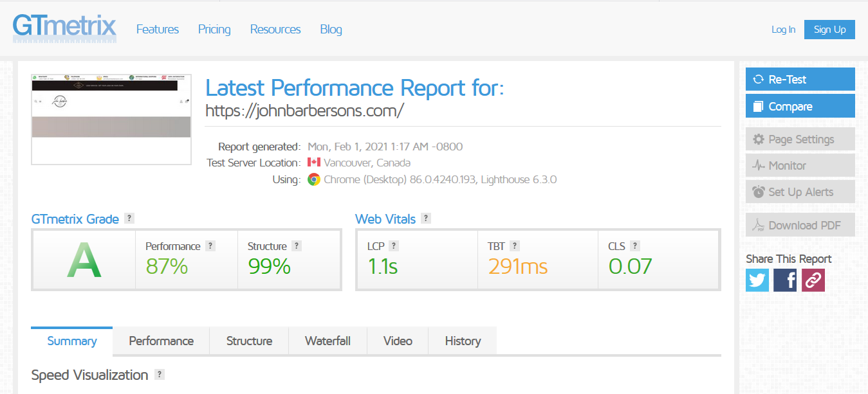This screenshot has height=394, width=868.
Task: Click the Chrome (Desktop) version text
Action: point(440,180)
